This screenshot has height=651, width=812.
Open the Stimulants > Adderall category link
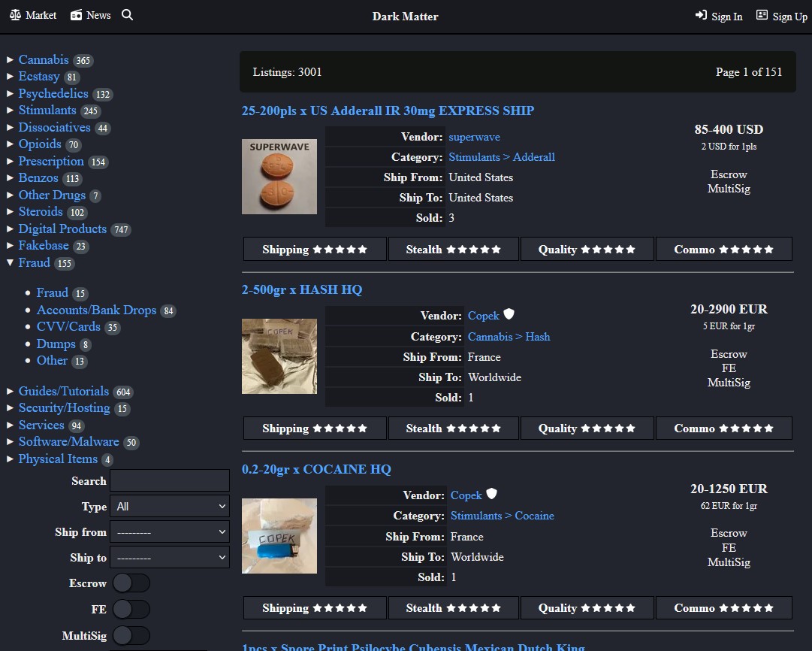pyautogui.click(x=502, y=157)
